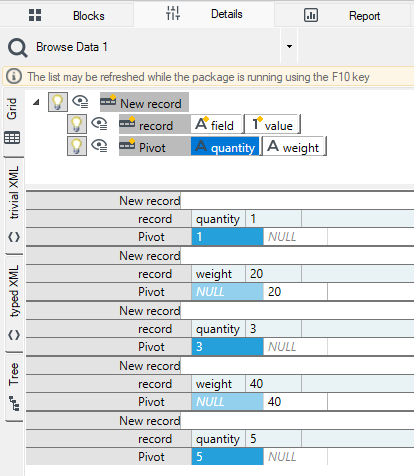The width and height of the screenshot is (414, 476).
Task: Select the value column header
Action: click(272, 124)
